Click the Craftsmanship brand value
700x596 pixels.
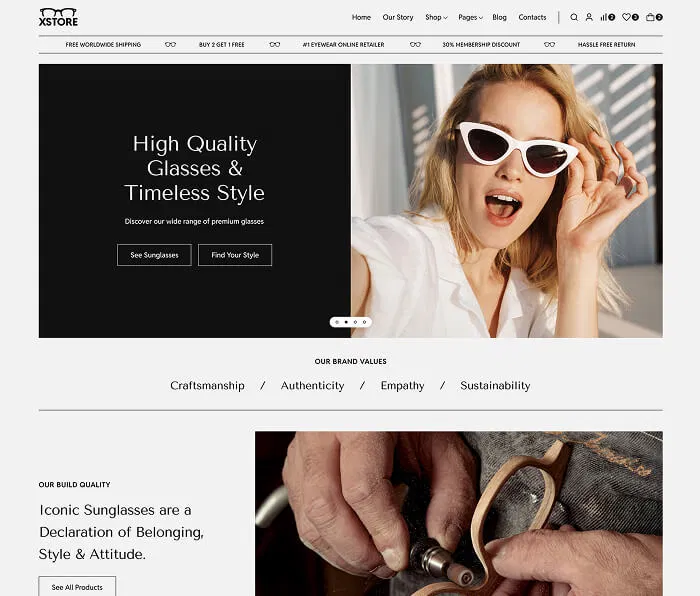click(207, 386)
